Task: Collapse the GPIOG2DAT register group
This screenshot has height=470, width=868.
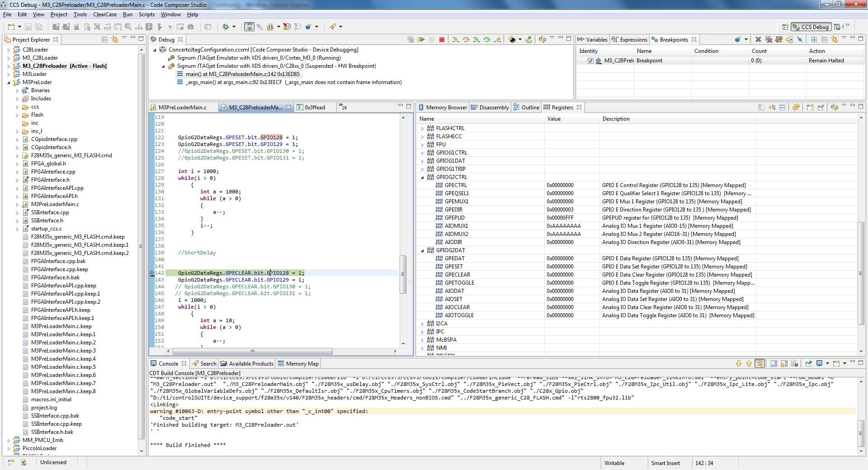Action: (x=423, y=250)
